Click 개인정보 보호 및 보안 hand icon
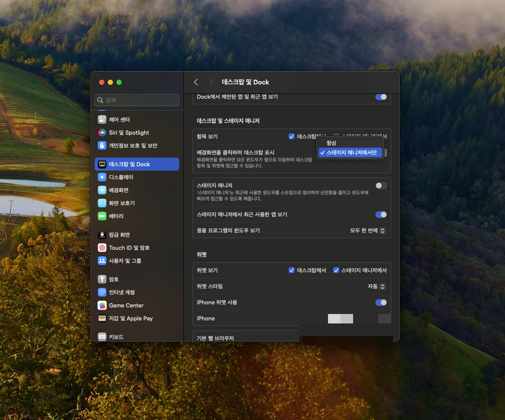 tap(102, 145)
